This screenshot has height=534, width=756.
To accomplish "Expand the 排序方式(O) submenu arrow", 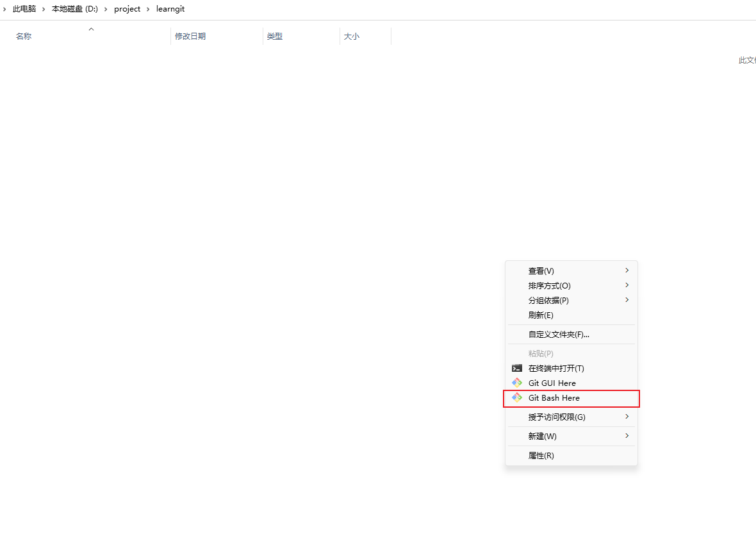I will pos(627,285).
